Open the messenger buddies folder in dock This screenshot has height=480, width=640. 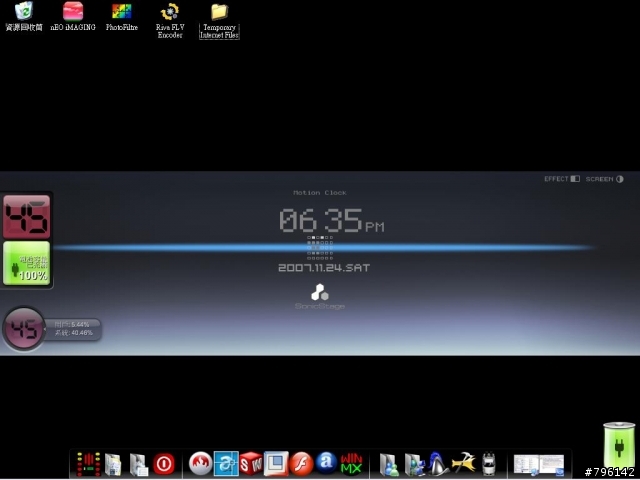pos(389,464)
